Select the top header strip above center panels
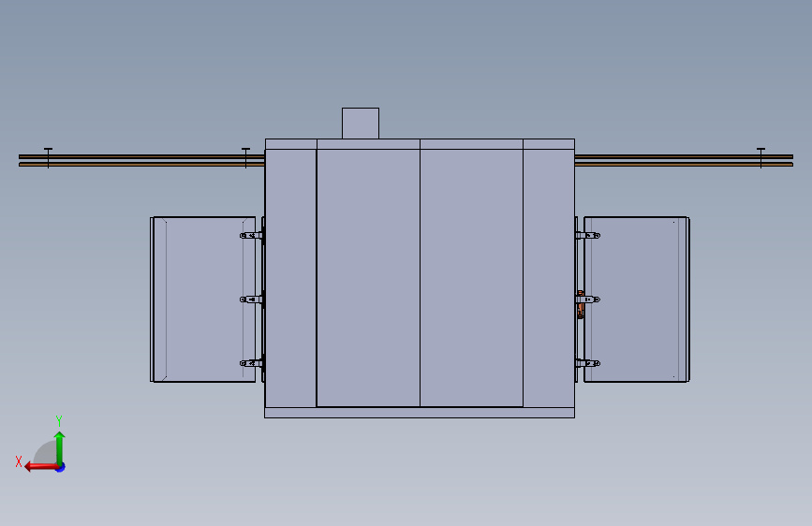Viewport: 812px width, 526px height. [x=420, y=144]
